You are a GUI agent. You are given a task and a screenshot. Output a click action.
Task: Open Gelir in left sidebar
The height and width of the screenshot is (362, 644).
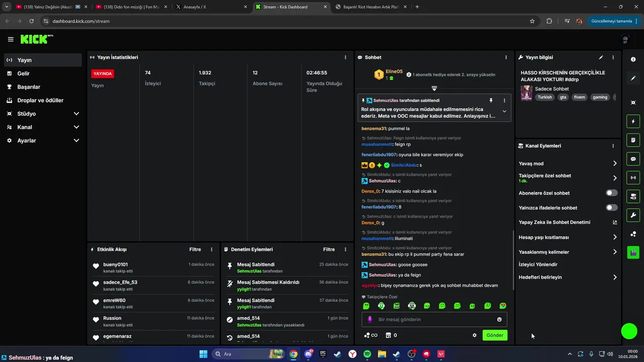(43, 73)
